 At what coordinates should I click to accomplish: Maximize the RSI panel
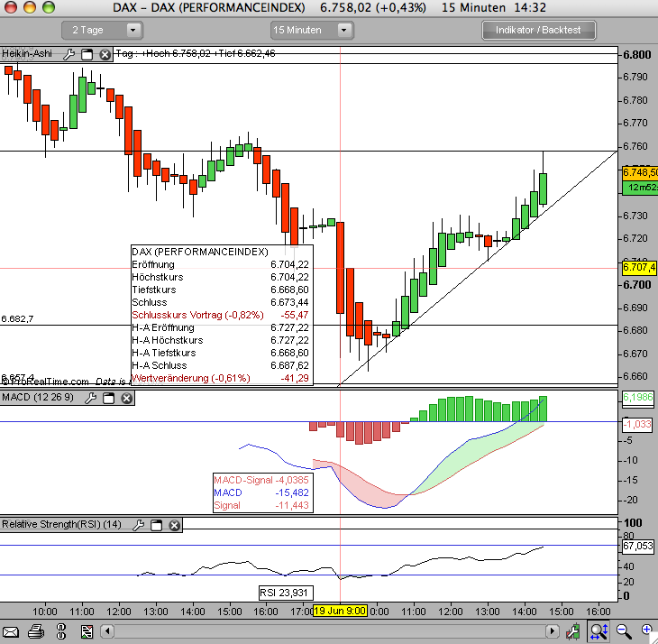tap(157, 525)
